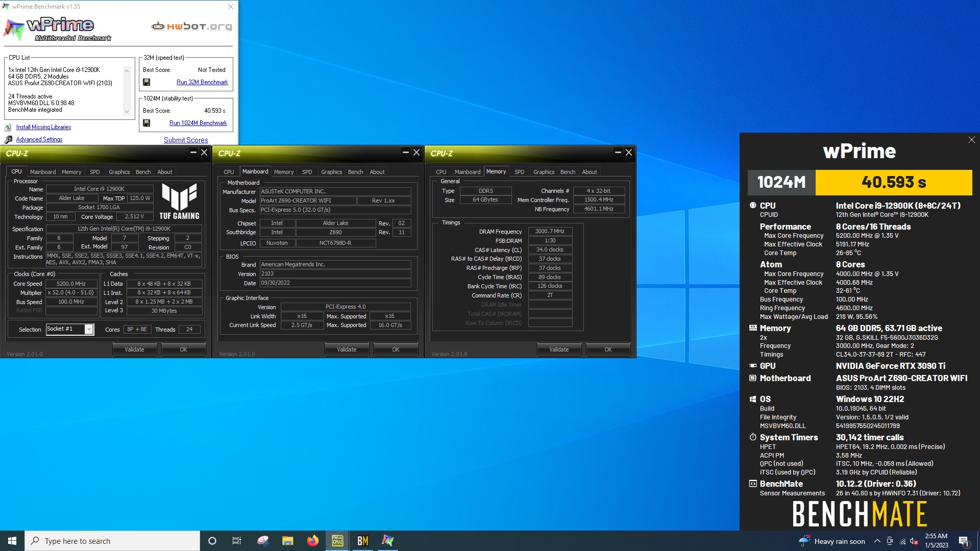
Task: Open Memory tab in second CPU-Z window
Action: click(x=284, y=172)
